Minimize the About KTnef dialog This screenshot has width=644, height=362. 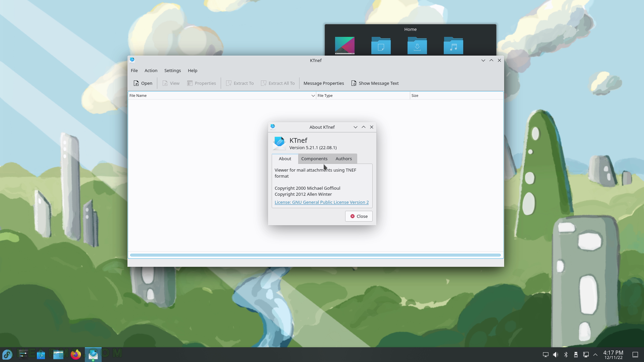point(356,127)
